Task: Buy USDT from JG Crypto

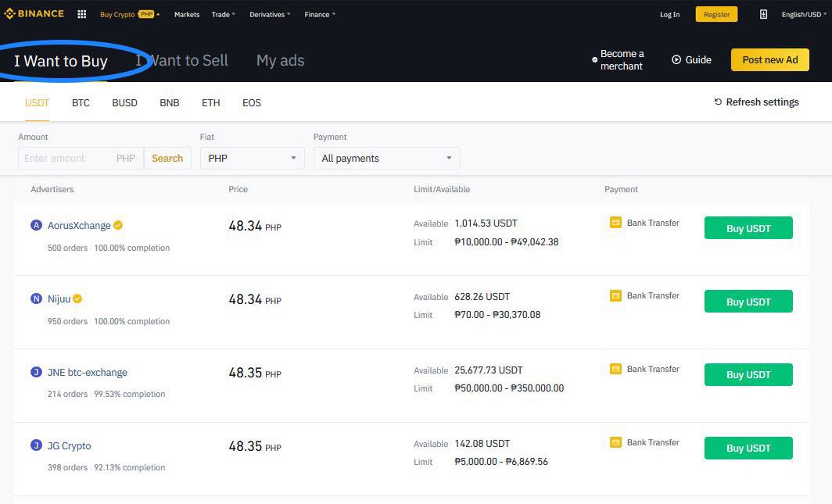Action: coord(748,448)
